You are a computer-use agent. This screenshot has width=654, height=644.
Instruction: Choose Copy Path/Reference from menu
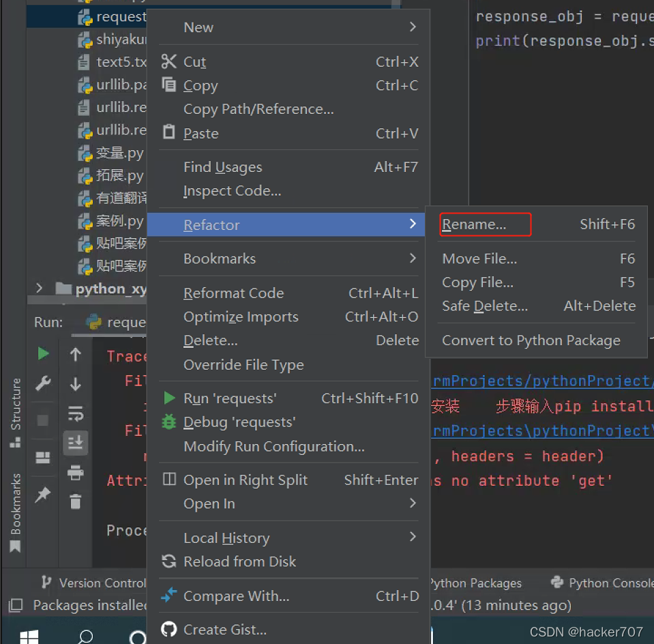pos(288,109)
